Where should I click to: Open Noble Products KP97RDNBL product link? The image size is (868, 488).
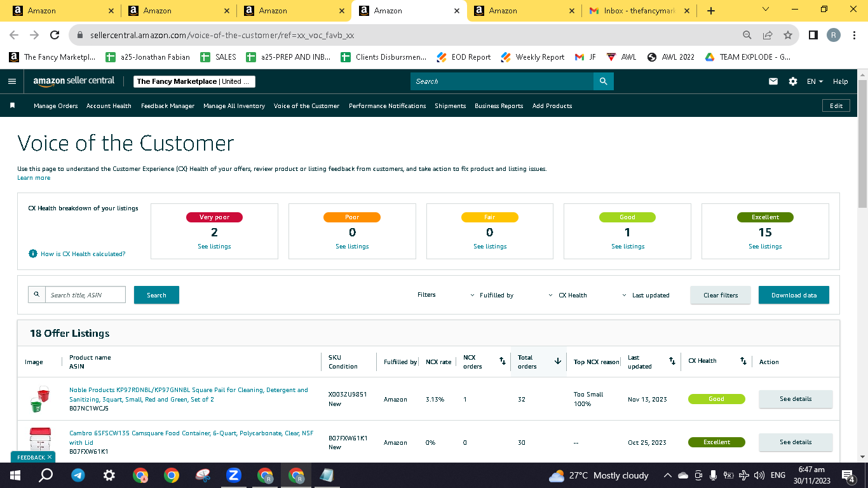click(189, 395)
